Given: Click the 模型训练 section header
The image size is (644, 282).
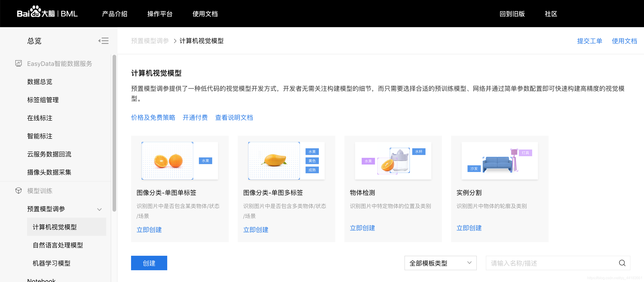Looking at the screenshot, I should pos(40,191).
